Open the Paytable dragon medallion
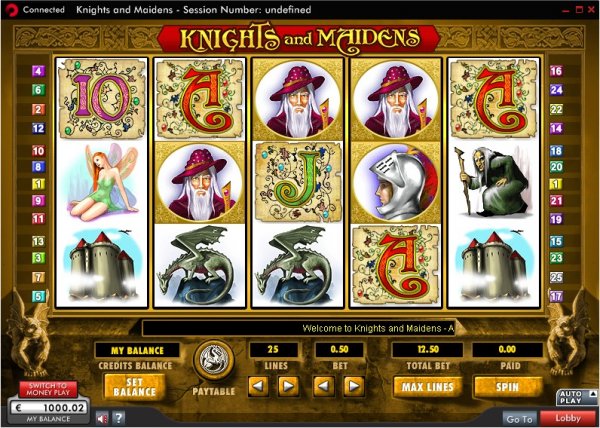Viewport: 600px width, 428px height. tap(214, 360)
